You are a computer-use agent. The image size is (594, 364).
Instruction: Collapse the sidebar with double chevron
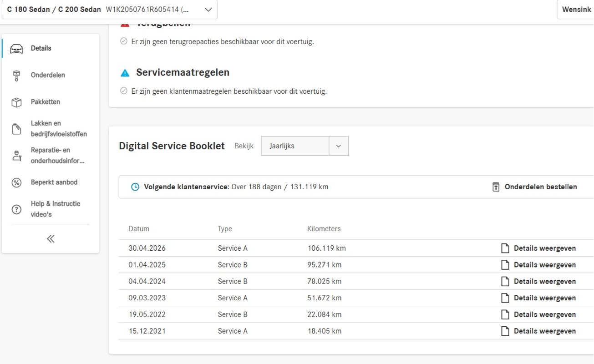51,239
